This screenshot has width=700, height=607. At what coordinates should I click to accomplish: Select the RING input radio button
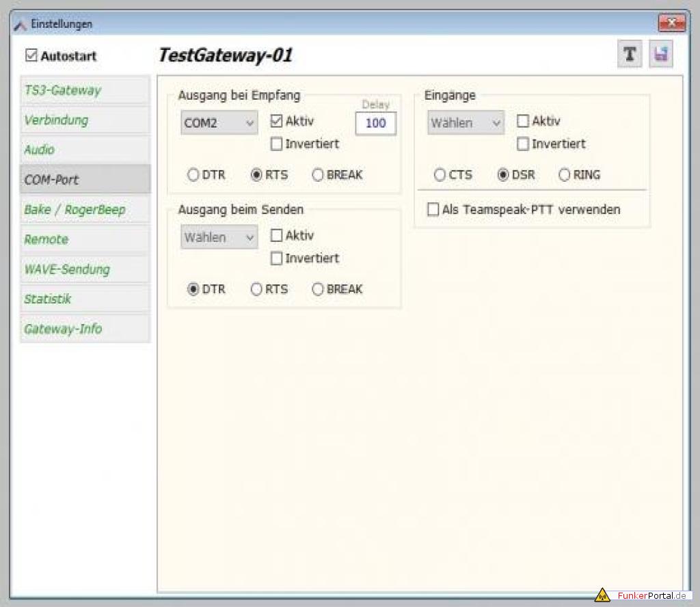565,175
